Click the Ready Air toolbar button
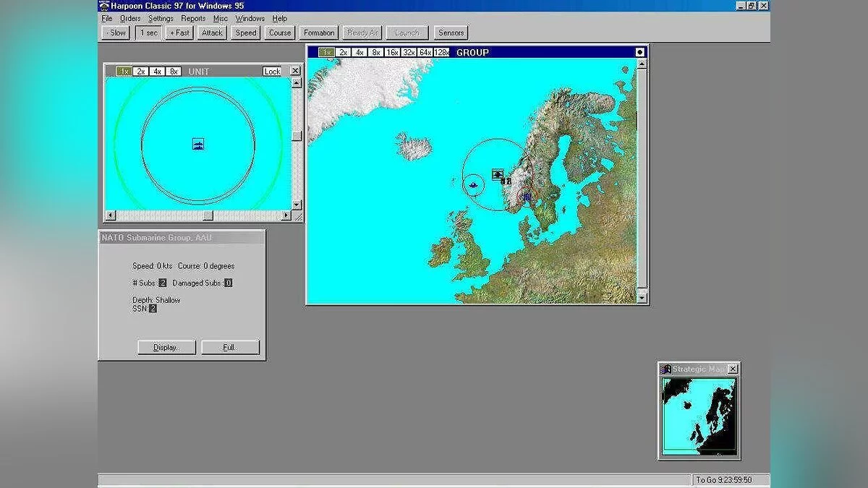 (x=362, y=33)
